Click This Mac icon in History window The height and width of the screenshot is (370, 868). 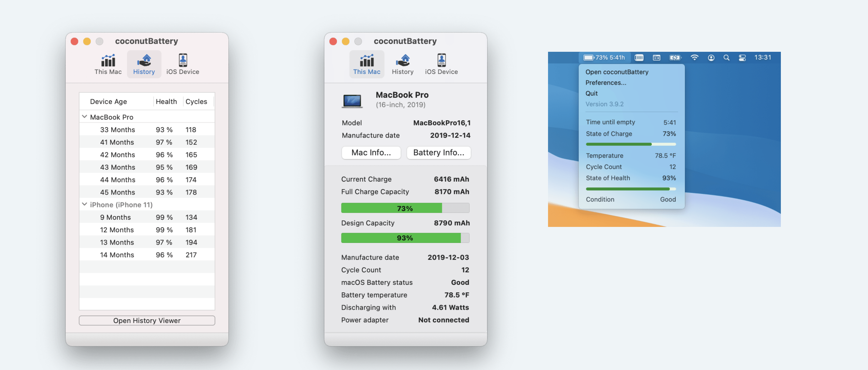tap(108, 61)
